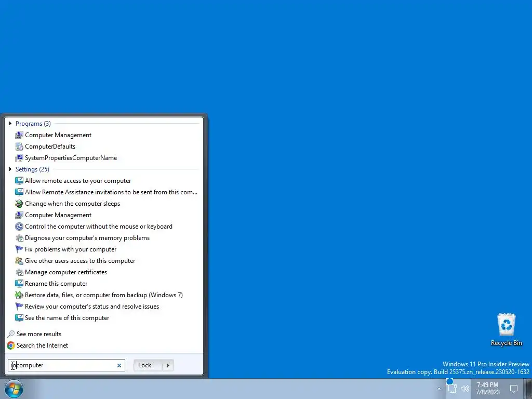Click icon beside Allow Remote Assistance invitations
The image size is (532, 399).
pos(19,192)
